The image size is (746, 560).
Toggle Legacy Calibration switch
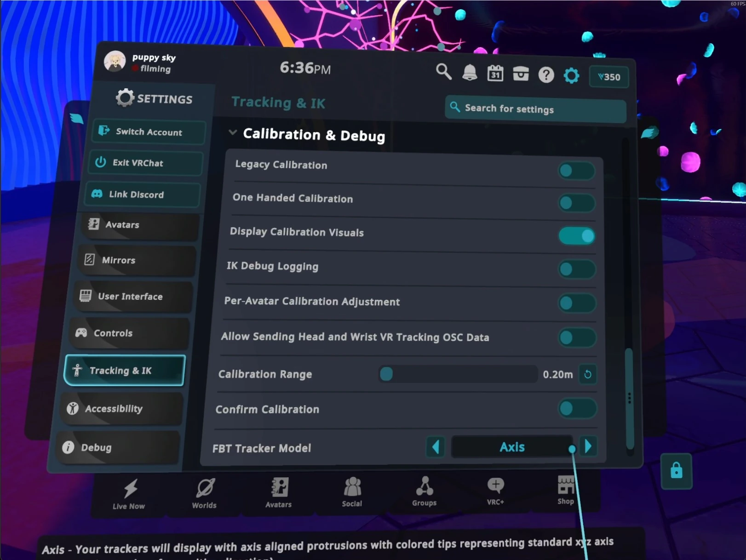pyautogui.click(x=577, y=171)
